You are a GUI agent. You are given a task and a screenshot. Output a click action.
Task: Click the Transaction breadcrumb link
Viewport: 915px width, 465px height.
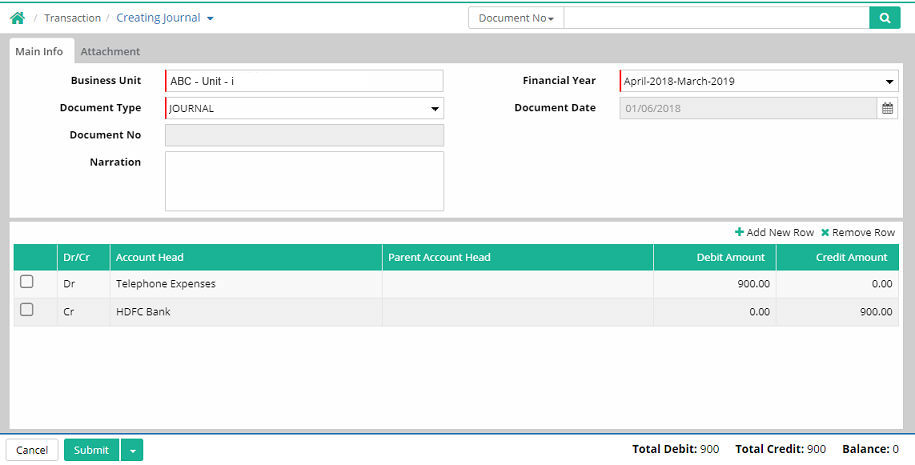point(72,18)
